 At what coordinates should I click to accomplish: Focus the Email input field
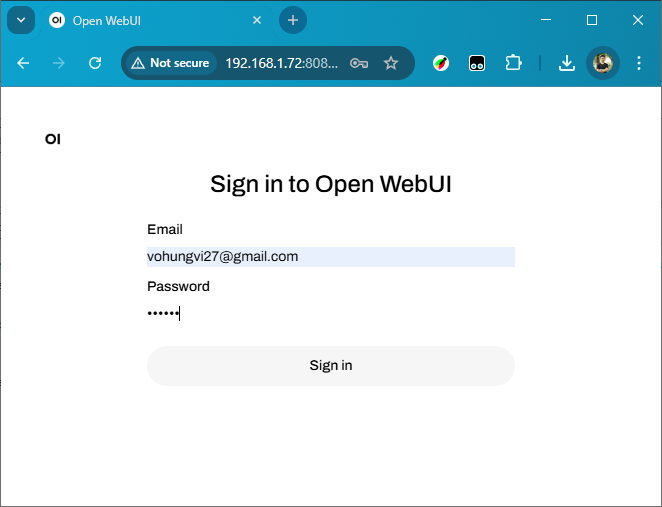point(331,257)
